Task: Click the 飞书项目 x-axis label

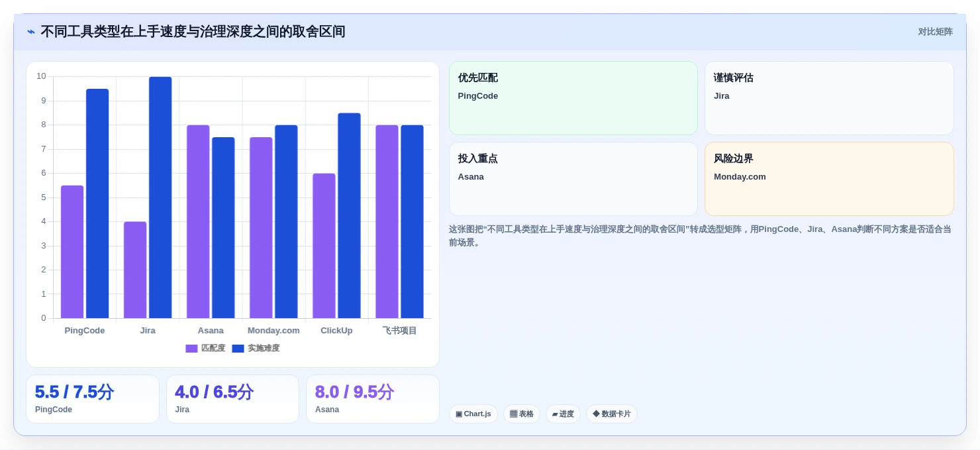Action: [399, 331]
